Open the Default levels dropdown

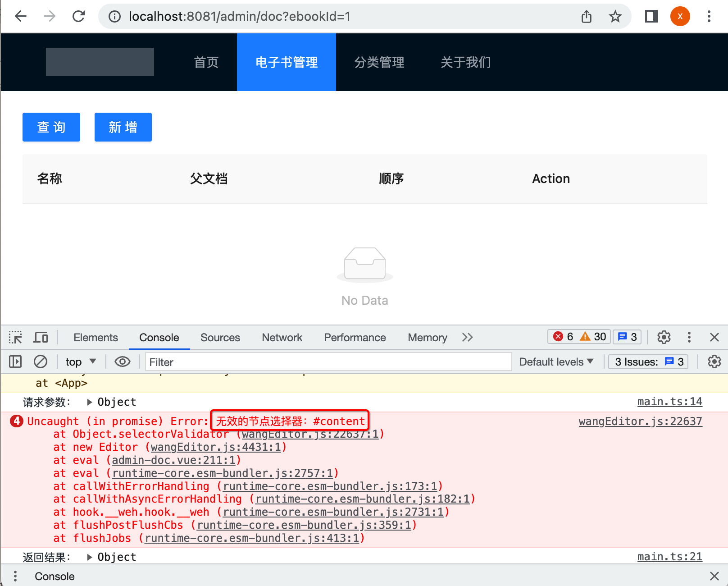555,362
